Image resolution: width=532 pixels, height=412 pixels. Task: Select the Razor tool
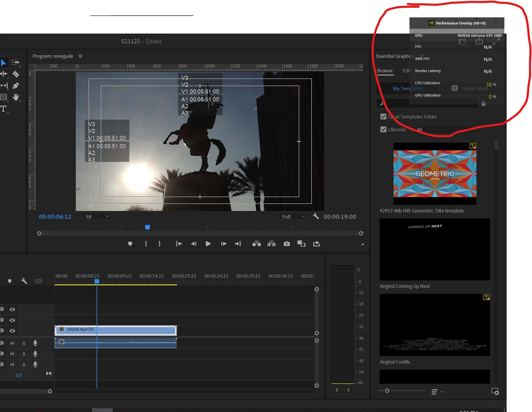pyautogui.click(x=16, y=74)
